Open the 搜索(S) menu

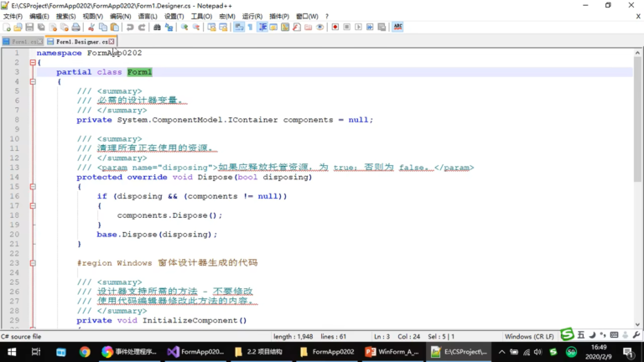(65, 17)
